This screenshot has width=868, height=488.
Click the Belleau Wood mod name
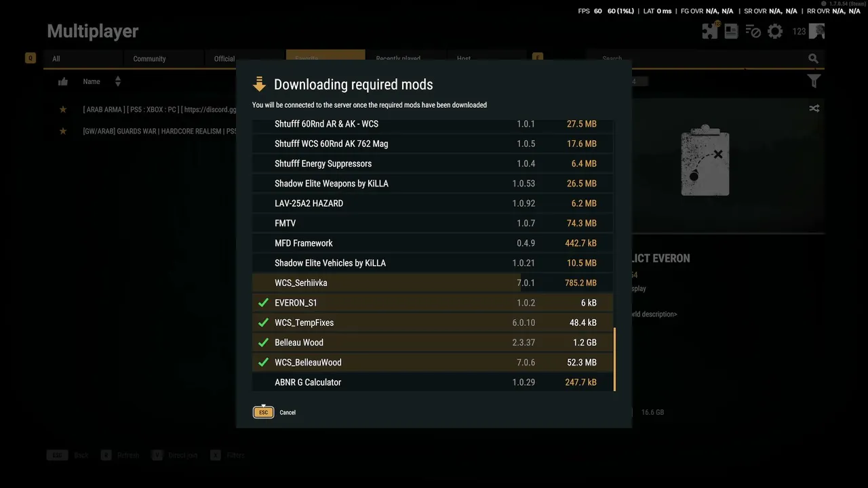pyautogui.click(x=299, y=342)
